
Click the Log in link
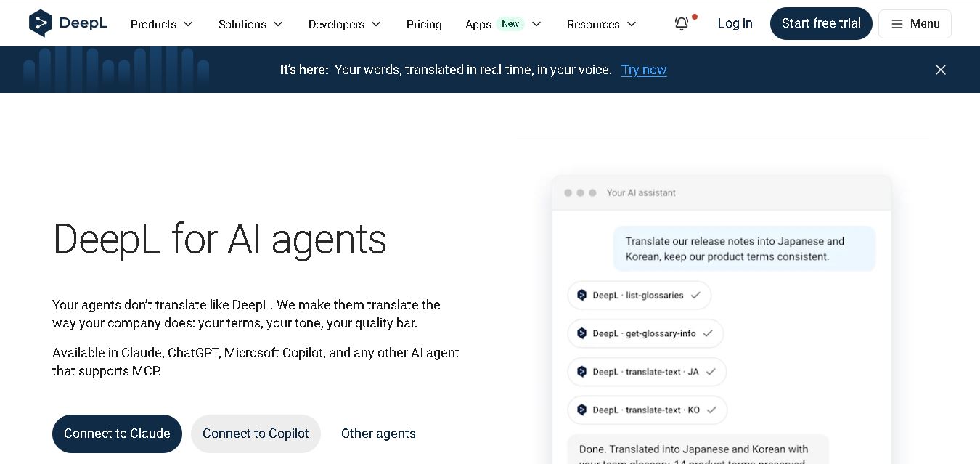click(735, 23)
